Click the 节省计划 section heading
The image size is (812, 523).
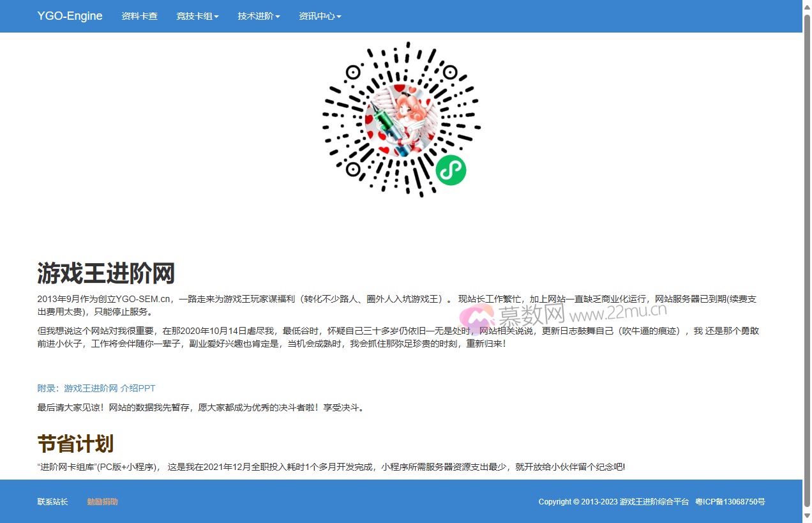click(75, 443)
